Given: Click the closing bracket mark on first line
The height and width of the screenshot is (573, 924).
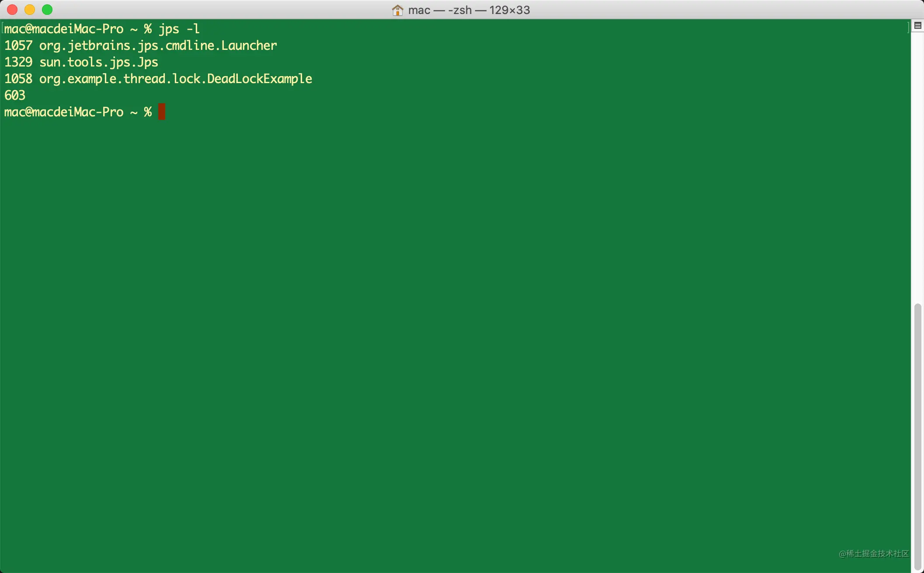Looking at the screenshot, I should point(908,27).
